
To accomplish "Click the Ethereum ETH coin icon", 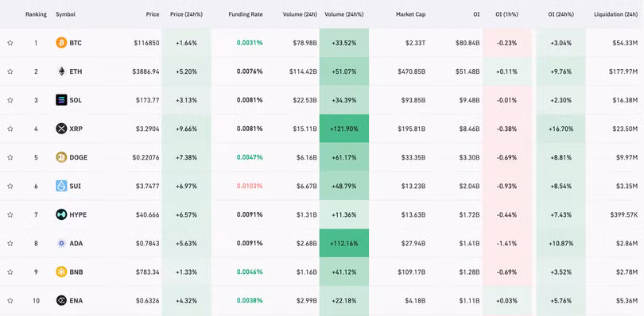I will 61,71.
